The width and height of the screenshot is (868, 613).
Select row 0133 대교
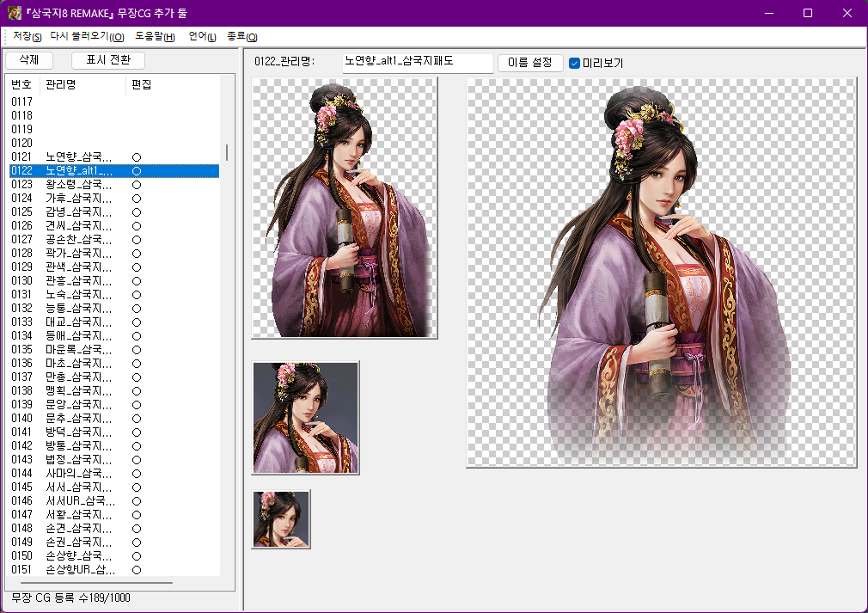click(x=114, y=322)
